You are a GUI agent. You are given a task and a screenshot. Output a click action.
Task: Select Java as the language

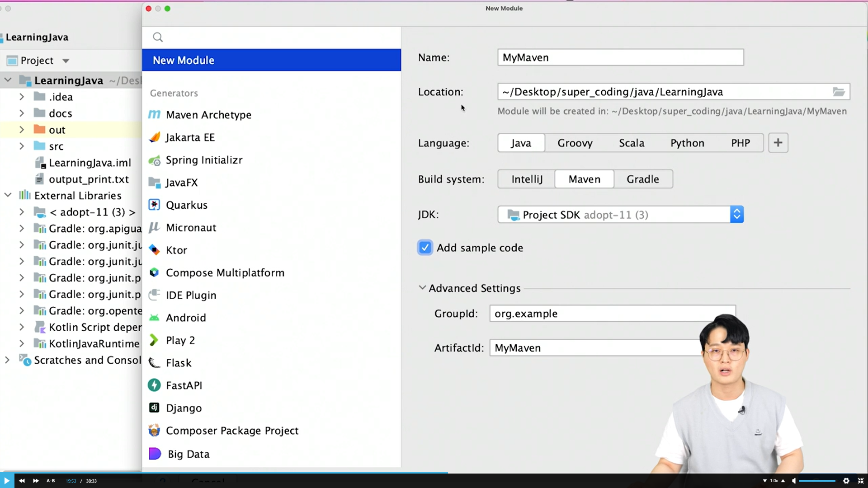(x=521, y=143)
